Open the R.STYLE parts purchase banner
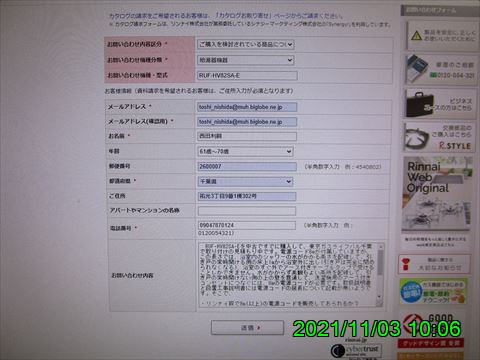Image resolution: width=480 pixels, height=360 pixels. pyautogui.click(x=438, y=138)
